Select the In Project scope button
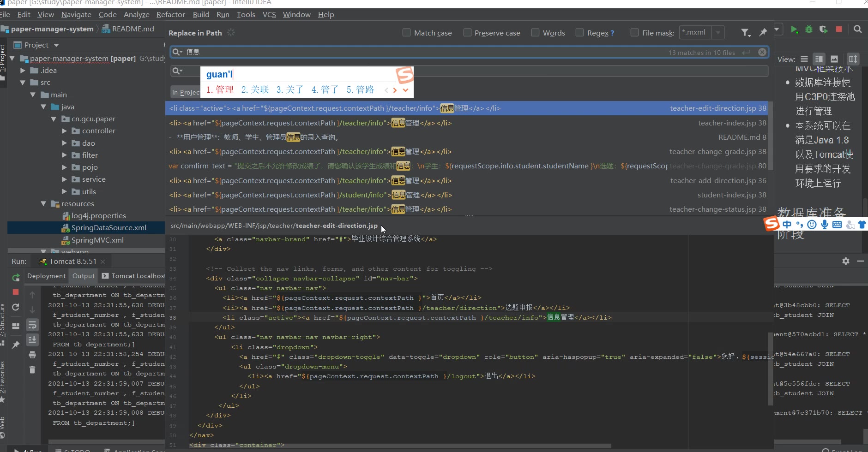 tap(186, 92)
